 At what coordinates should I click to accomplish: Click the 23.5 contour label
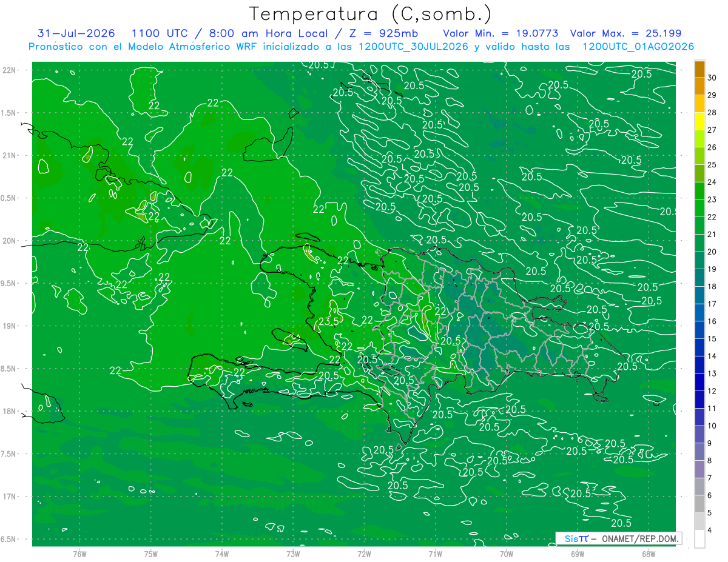328,321
